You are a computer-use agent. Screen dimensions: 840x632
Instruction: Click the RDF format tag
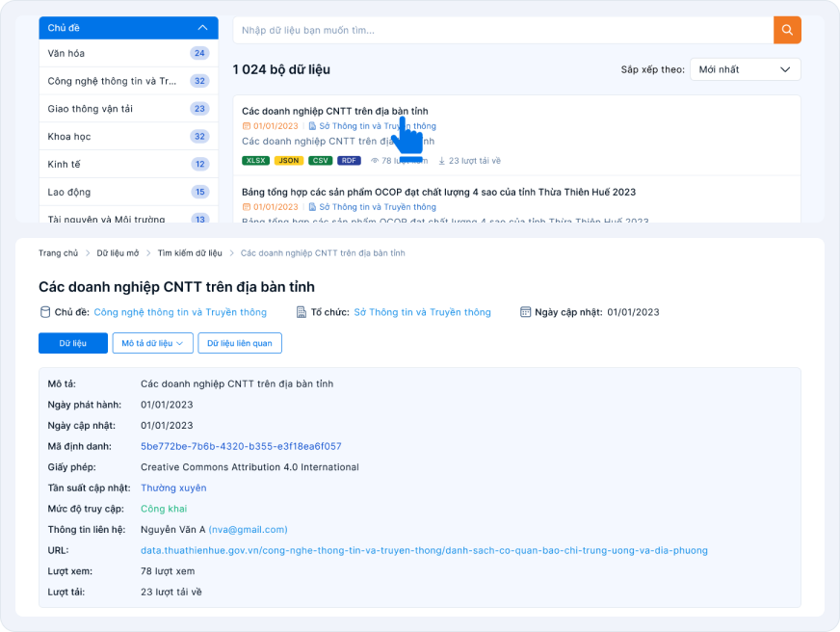click(349, 161)
